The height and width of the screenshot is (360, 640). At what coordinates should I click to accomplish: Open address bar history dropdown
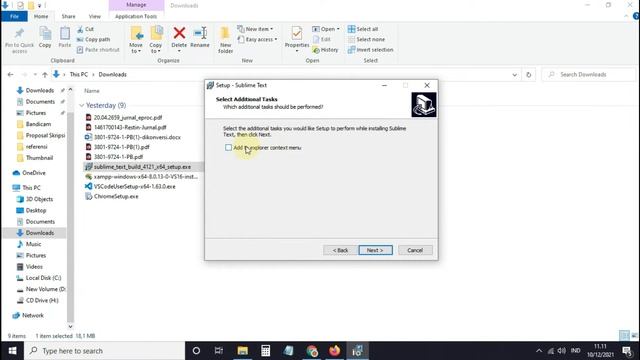click(514, 74)
